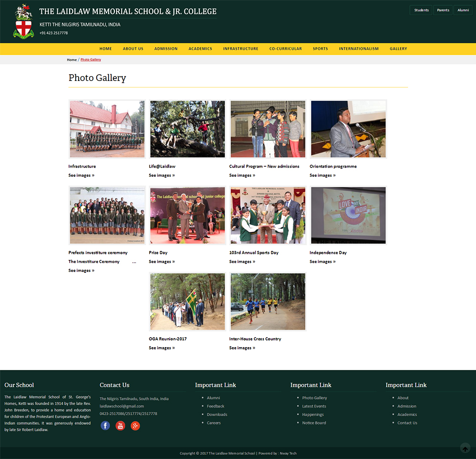
Task: Click Home in the breadcrumb
Action: point(71,60)
